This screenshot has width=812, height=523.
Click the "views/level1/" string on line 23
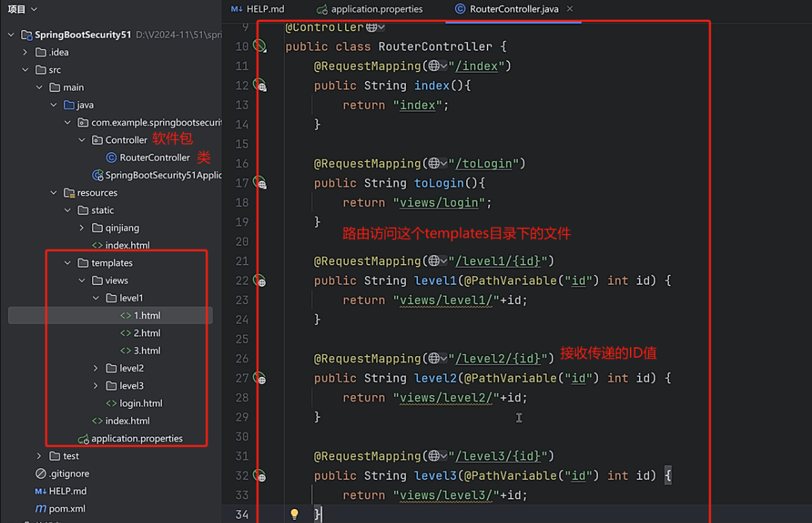(446, 300)
